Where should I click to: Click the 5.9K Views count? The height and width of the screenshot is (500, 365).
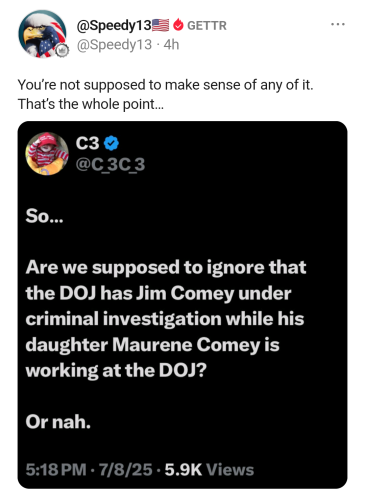(209, 470)
